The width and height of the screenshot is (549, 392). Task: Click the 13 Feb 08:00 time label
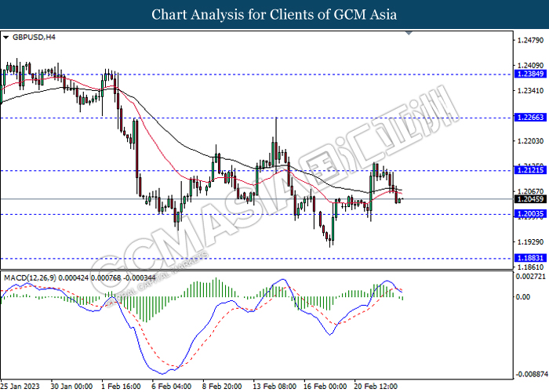[274, 386]
